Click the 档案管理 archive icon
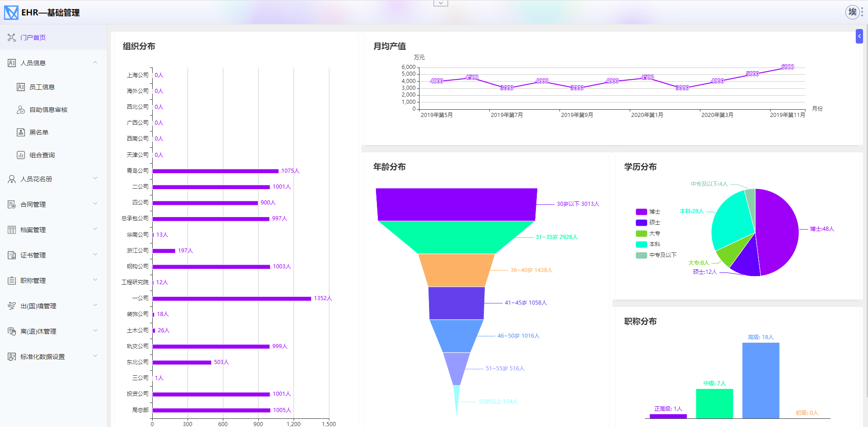 [12, 230]
